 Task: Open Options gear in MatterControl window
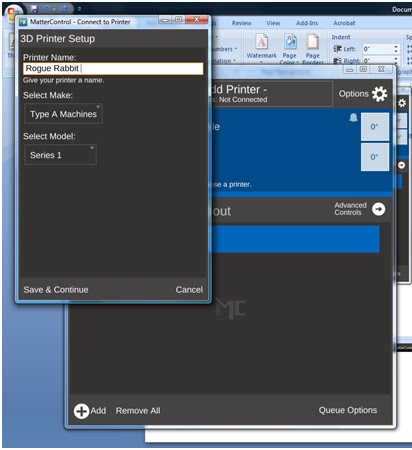tap(379, 94)
